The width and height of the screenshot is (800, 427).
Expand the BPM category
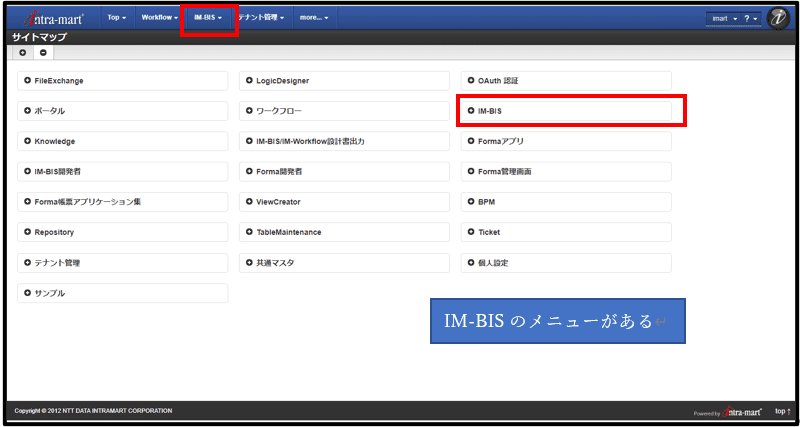pos(566,202)
